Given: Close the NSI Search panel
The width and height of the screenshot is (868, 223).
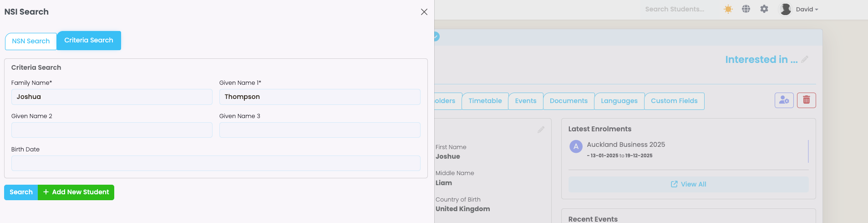Looking at the screenshot, I should point(424,12).
